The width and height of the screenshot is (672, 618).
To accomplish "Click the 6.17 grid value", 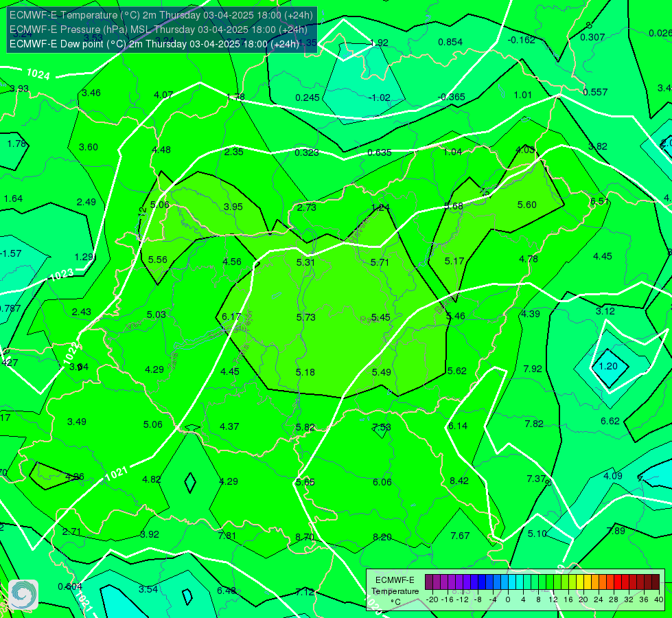I will pyautogui.click(x=231, y=317).
